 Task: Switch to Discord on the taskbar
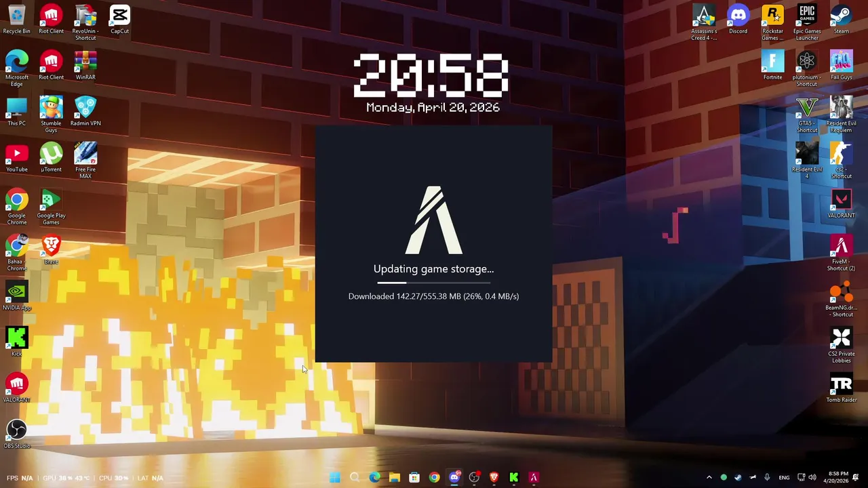[454, 478]
